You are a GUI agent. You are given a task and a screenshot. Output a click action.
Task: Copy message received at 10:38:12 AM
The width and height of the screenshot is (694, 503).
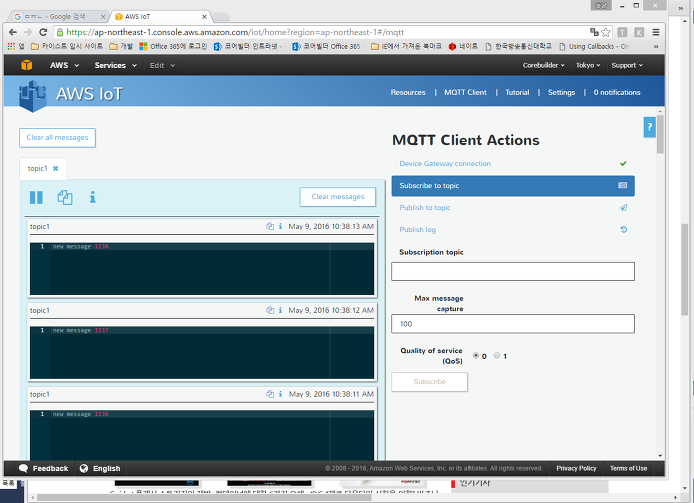pos(270,310)
